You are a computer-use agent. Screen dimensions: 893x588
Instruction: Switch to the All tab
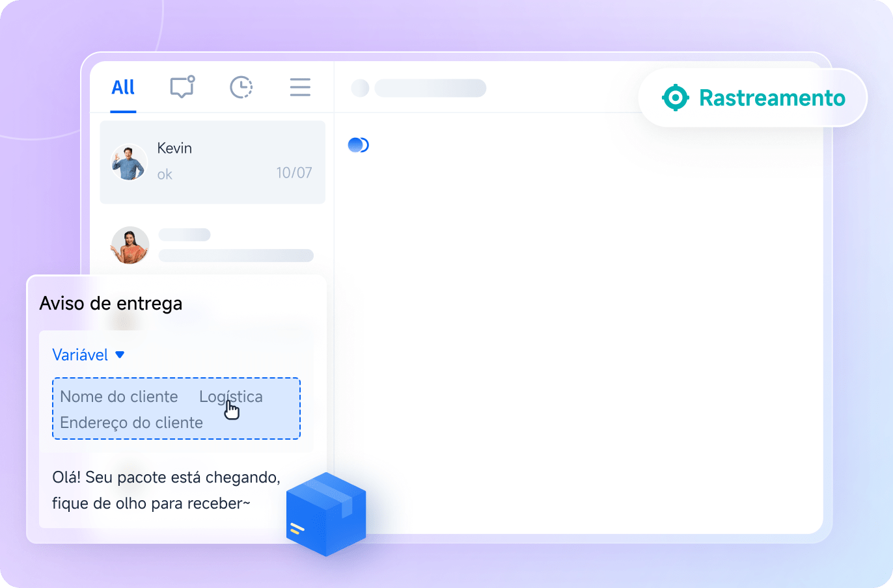pyautogui.click(x=123, y=87)
